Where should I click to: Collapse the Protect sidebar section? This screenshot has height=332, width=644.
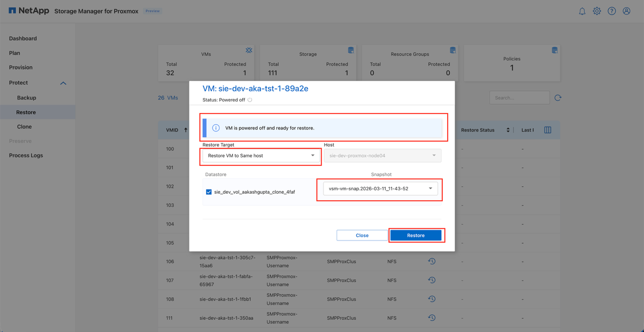[x=63, y=83]
